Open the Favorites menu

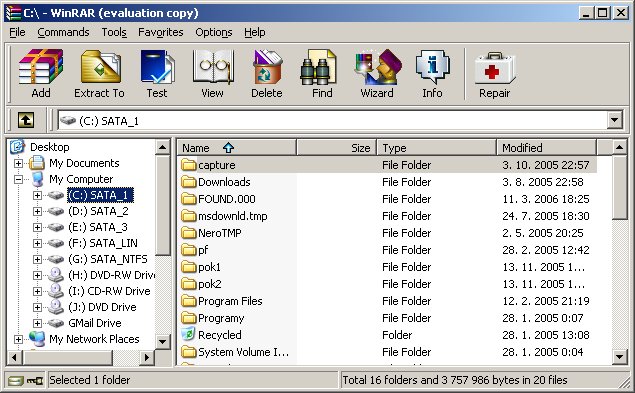161,32
